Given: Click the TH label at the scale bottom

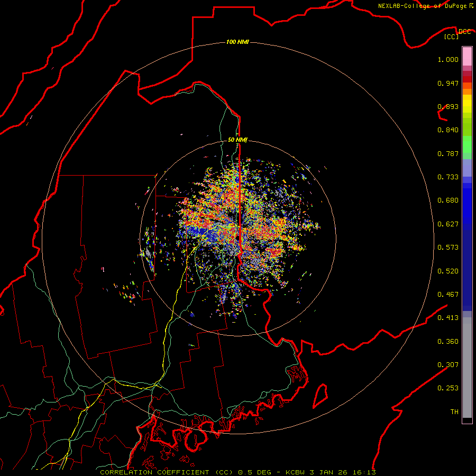Looking at the screenshot, I should pos(454,412).
